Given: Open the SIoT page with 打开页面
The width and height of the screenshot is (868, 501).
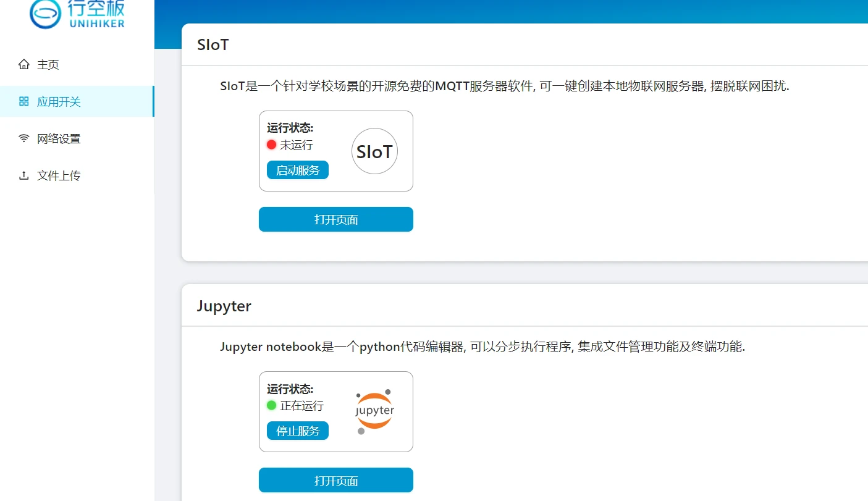Looking at the screenshot, I should pos(336,219).
